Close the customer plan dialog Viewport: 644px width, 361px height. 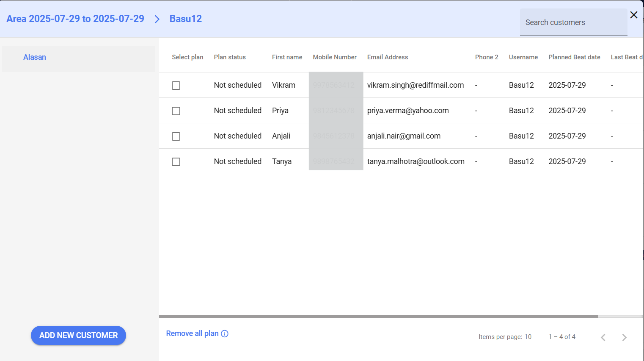point(633,15)
